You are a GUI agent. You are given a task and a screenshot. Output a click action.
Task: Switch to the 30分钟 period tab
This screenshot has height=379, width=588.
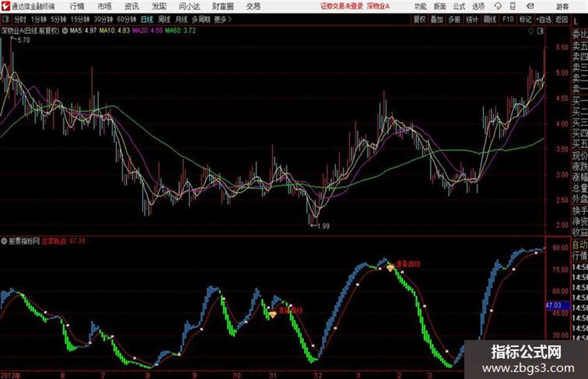click(x=103, y=19)
